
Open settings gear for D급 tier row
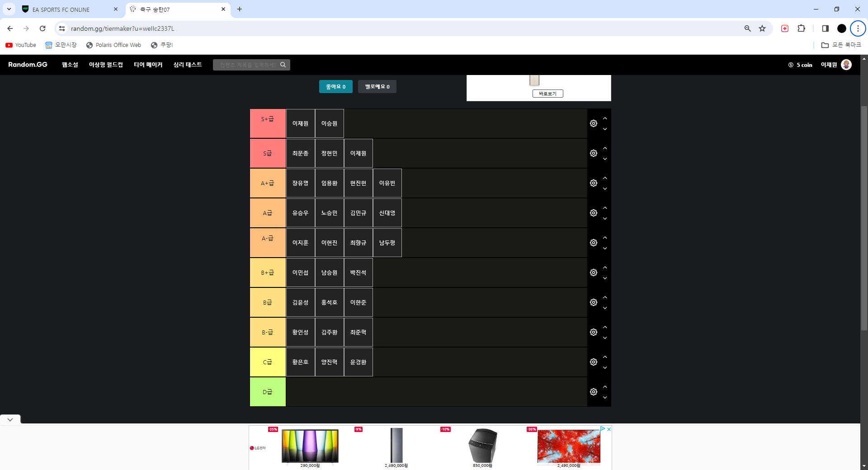pyautogui.click(x=594, y=392)
